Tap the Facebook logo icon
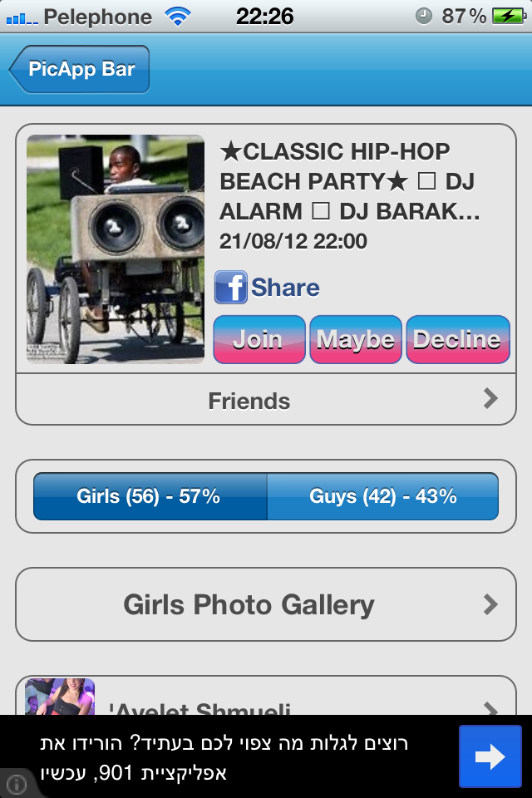Viewport: 532px width, 798px height. point(230,287)
